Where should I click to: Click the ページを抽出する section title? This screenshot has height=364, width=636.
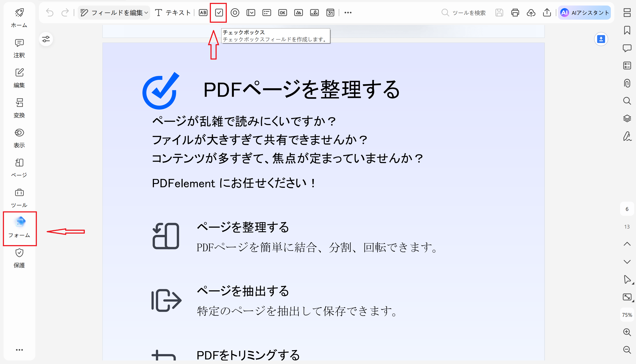click(x=243, y=291)
